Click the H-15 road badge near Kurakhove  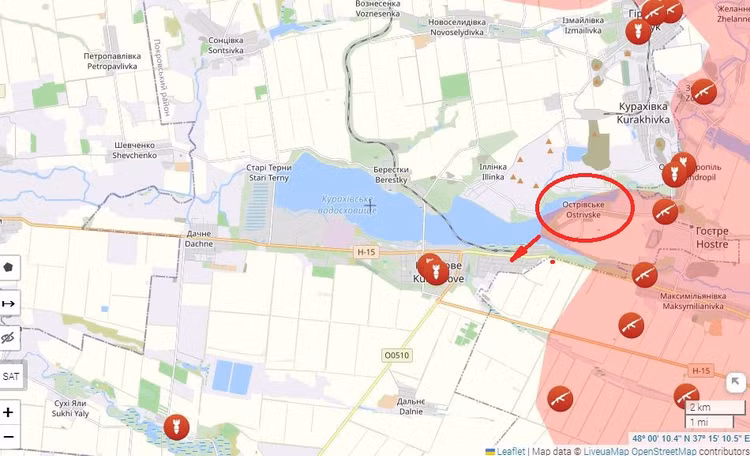tap(366, 252)
